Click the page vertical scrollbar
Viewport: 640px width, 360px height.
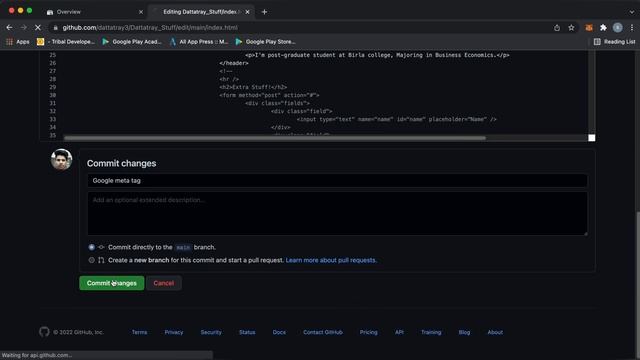click(x=638, y=282)
